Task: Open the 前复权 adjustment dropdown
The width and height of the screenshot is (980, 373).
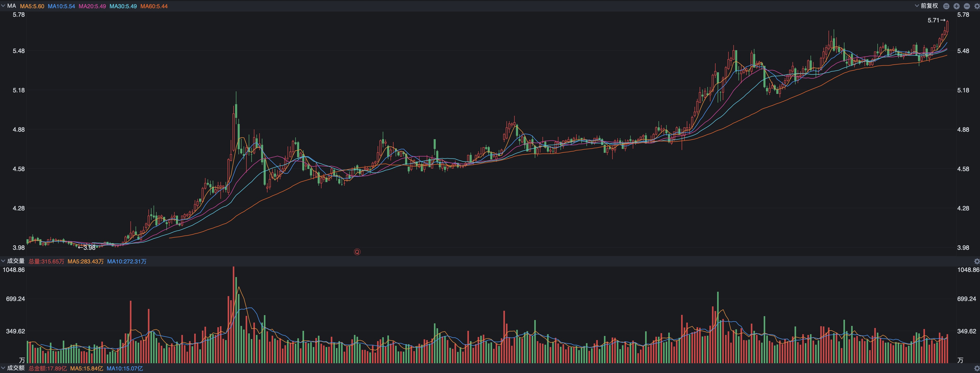Action: (926, 6)
